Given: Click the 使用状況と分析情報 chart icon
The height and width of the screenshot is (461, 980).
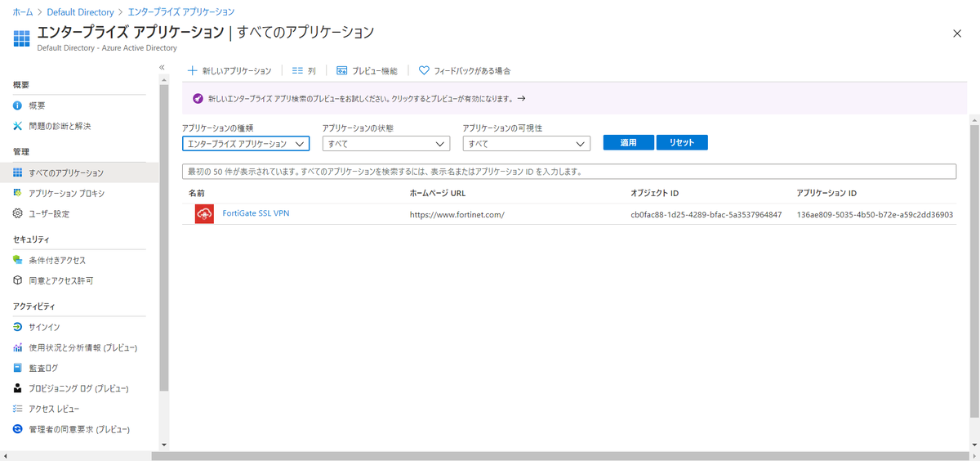Looking at the screenshot, I should click(x=18, y=347).
